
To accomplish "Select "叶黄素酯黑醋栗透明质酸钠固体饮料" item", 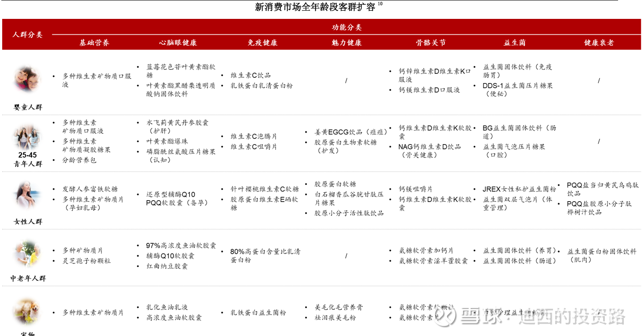I will tap(181, 90).
